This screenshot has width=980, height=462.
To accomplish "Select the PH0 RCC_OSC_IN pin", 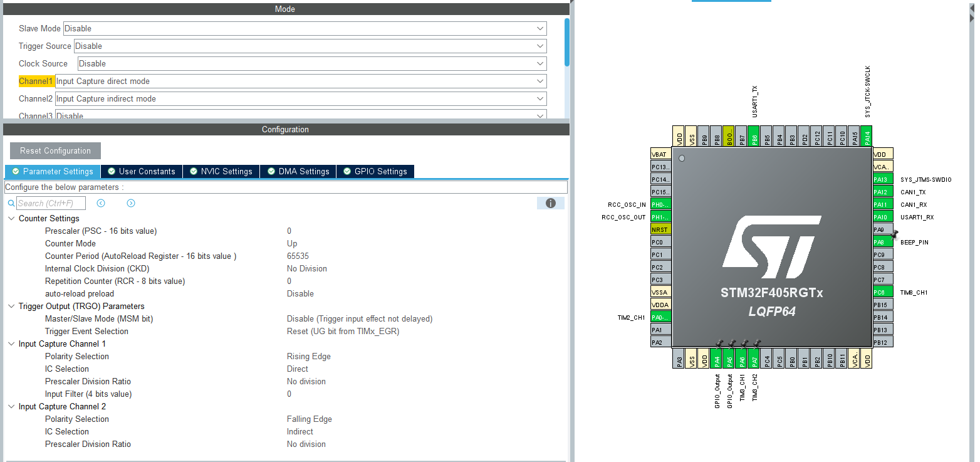I will 661,204.
